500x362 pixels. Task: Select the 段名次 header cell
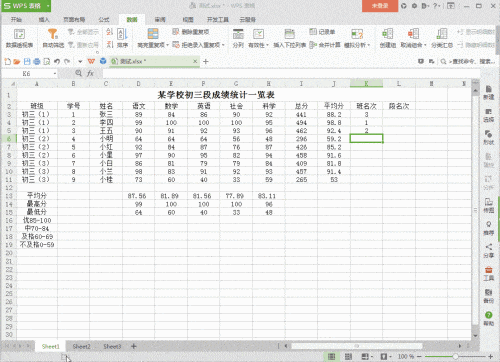click(x=399, y=106)
